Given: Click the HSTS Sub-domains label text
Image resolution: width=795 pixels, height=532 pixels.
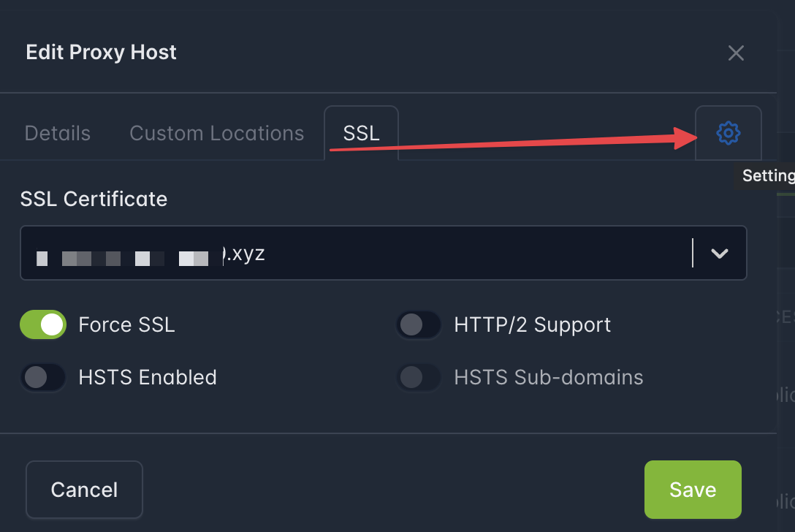Looking at the screenshot, I should pyautogui.click(x=549, y=377).
